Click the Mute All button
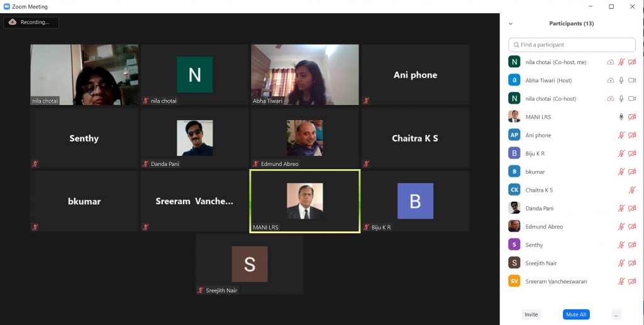The image size is (644, 325). click(x=576, y=315)
